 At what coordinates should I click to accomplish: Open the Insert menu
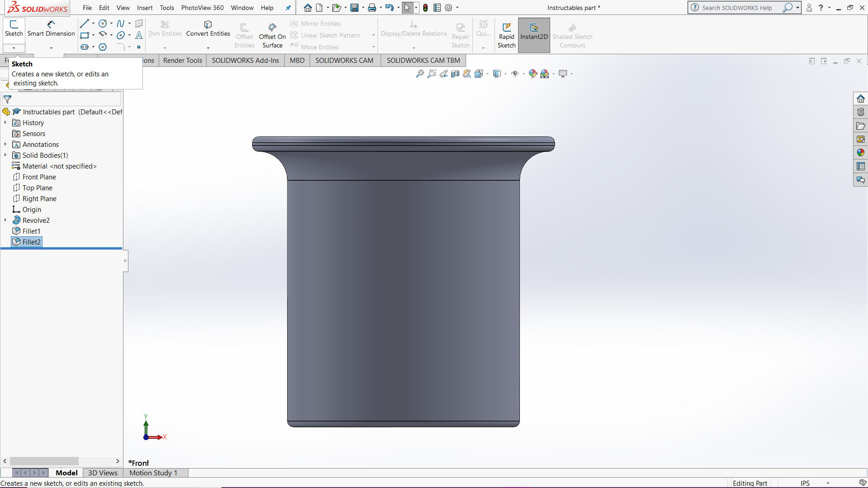click(x=145, y=8)
